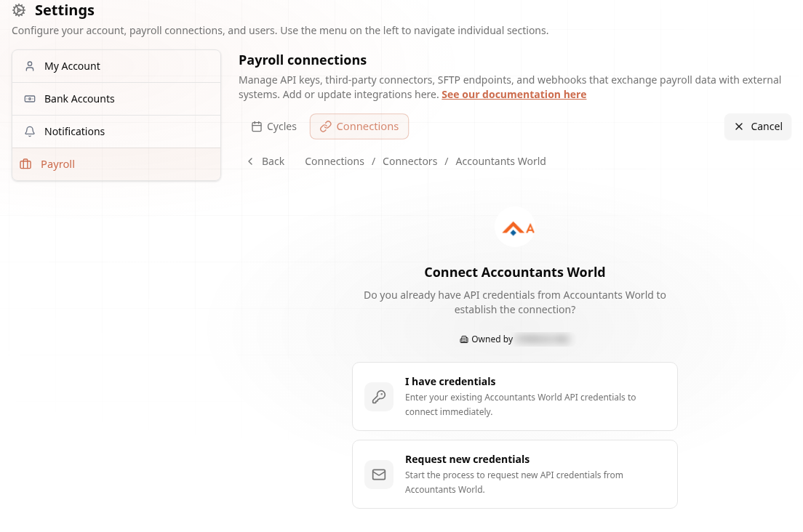Click the Settings gear icon
The height and width of the screenshot is (532, 803).
coord(19,10)
